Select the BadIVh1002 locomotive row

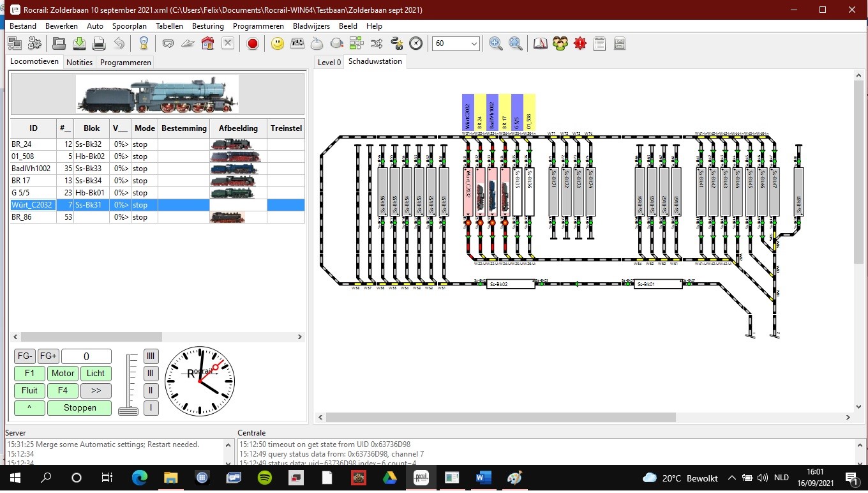[157, 169]
